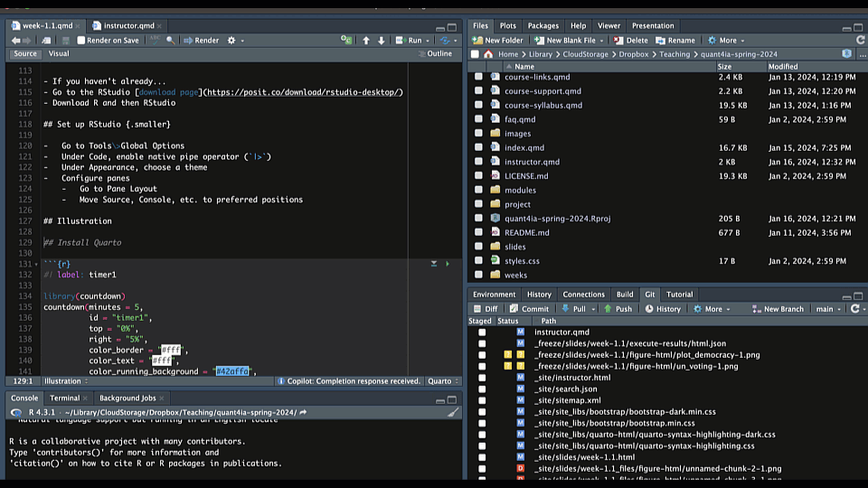Viewport: 868px width, 488px height.
Task: Run all chunks above timer1 chunk
Action: 434,264
